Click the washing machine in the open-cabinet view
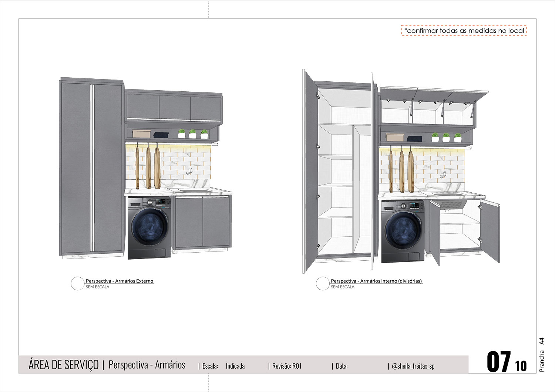This screenshot has height=392, width=555. pyautogui.click(x=403, y=231)
